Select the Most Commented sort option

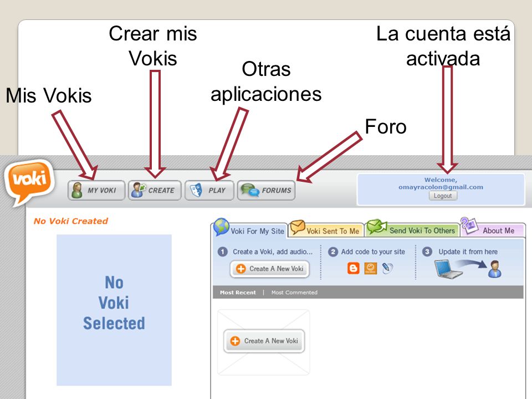pos(294,293)
